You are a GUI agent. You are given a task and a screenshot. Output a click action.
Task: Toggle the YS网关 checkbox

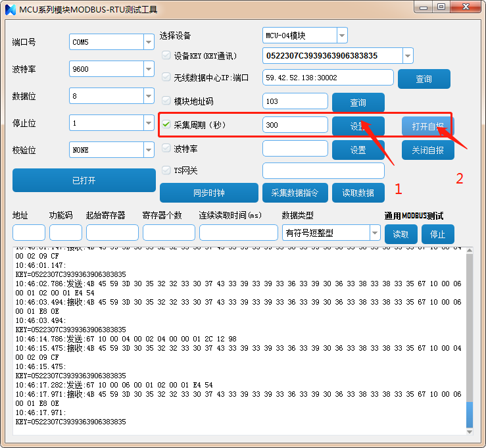click(166, 170)
